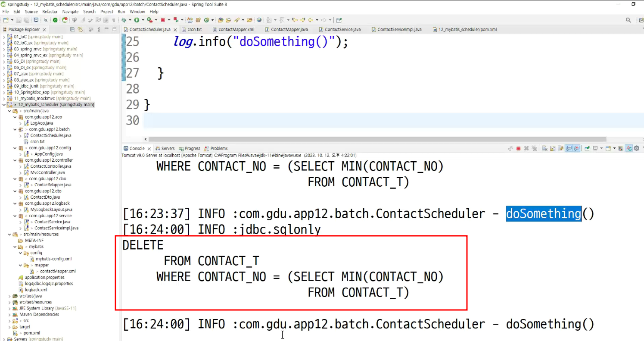Open the Window menu
This screenshot has height=341, width=644.
[x=137, y=12]
